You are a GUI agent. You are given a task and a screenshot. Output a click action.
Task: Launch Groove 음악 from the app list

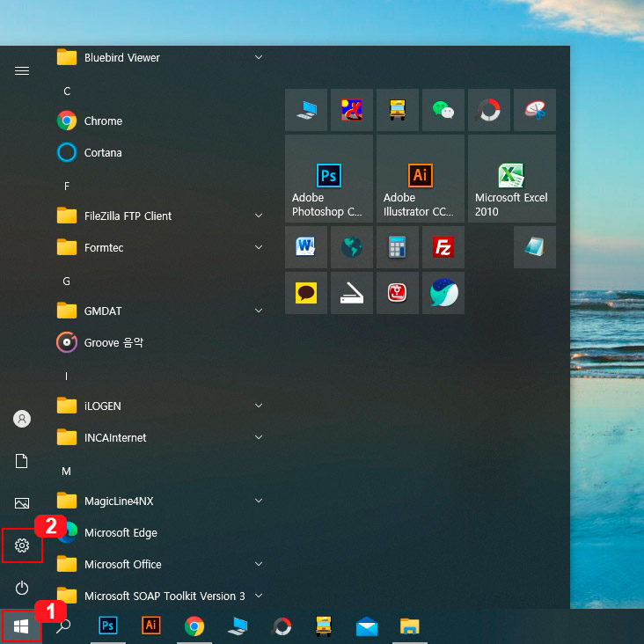click(x=160, y=342)
